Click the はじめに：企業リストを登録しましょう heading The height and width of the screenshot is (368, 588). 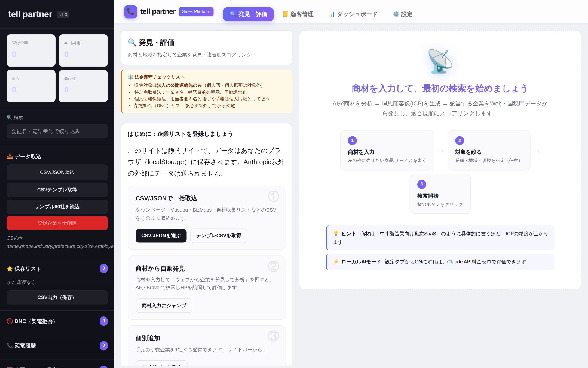(180, 134)
